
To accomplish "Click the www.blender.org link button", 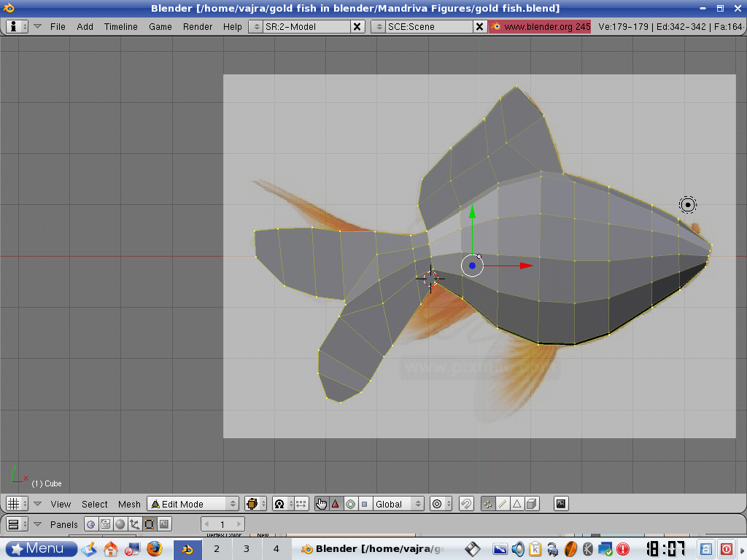I will 540,26.
